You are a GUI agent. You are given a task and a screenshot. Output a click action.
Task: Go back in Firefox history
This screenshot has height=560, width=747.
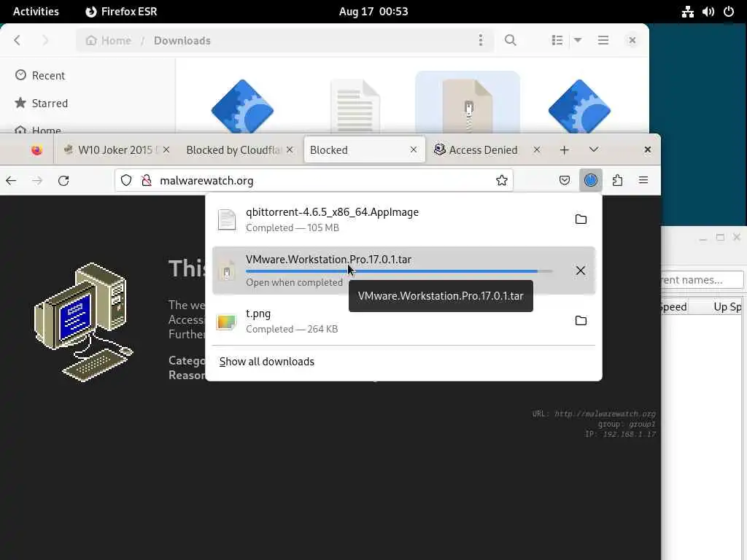click(x=11, y=181)
